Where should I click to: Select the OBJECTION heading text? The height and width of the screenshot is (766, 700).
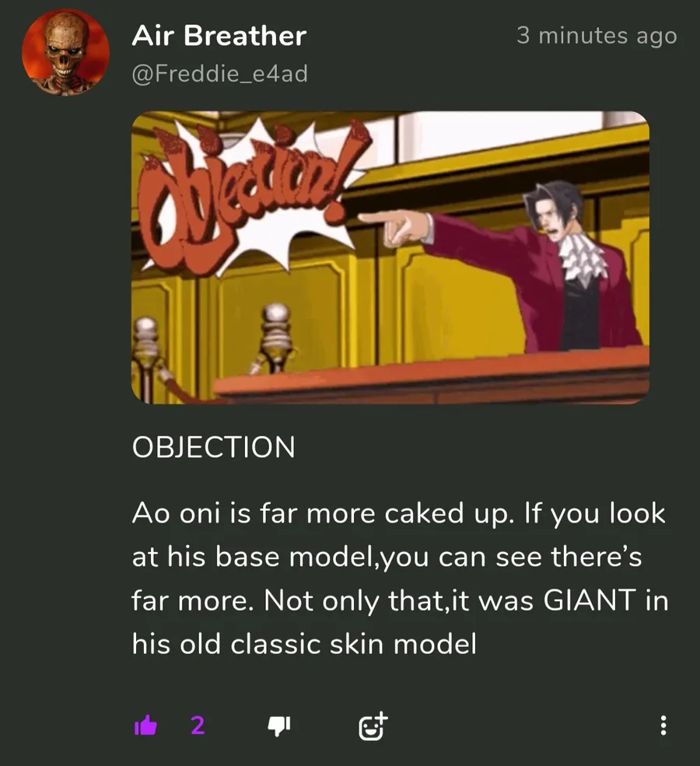pos(213,446)
